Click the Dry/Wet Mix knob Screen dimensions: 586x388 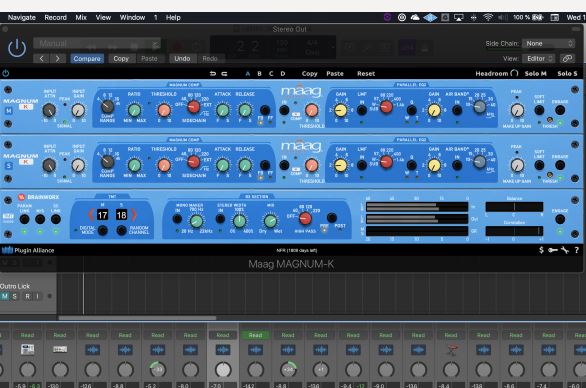pyautogui.click(x=270, y=221)
